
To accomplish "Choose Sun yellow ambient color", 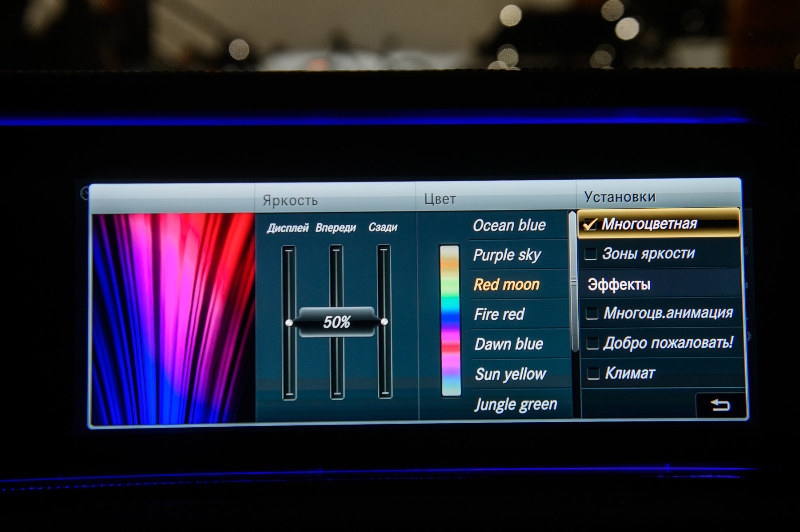I will (x=511, y=374).
